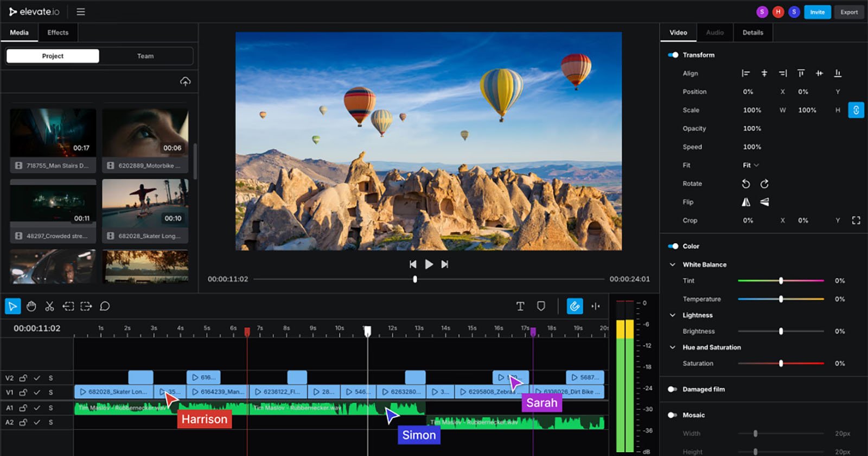
Task: Click the comment bubble tool
Action: pyautogui.click(x=105, y=306)
